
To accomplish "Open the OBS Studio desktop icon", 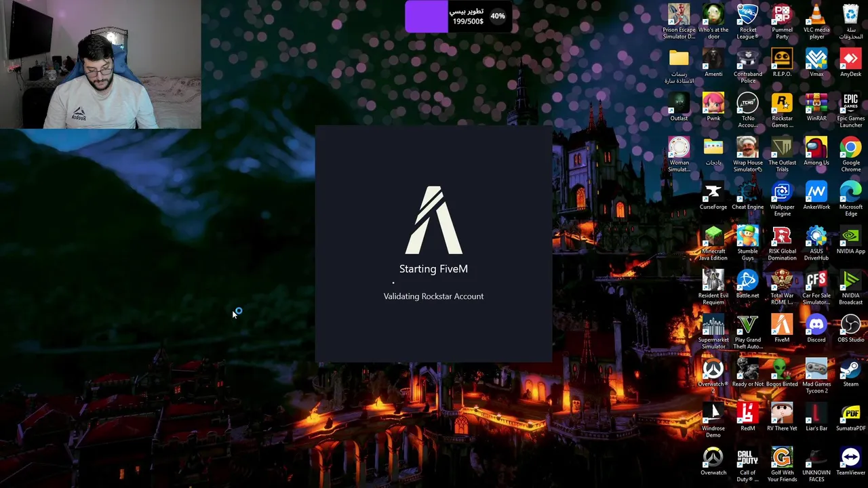I will pos(850,329).
